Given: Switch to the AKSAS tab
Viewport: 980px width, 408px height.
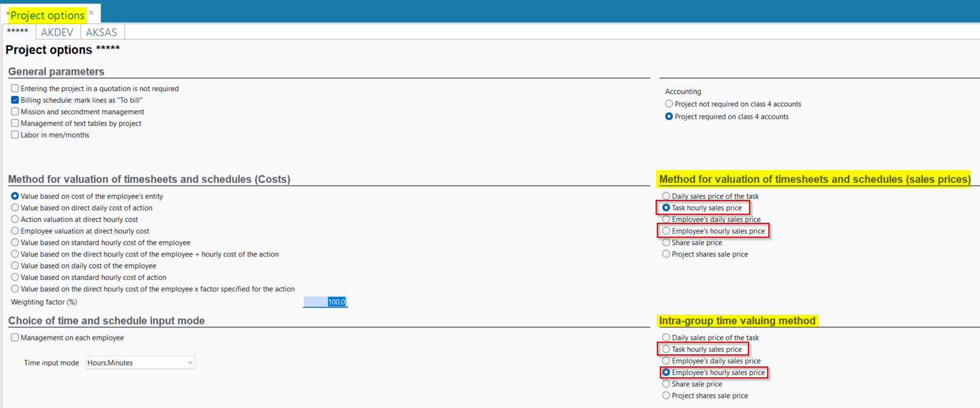Looking at the screenshot, I should pyautogui.click(x=101, y=33).
